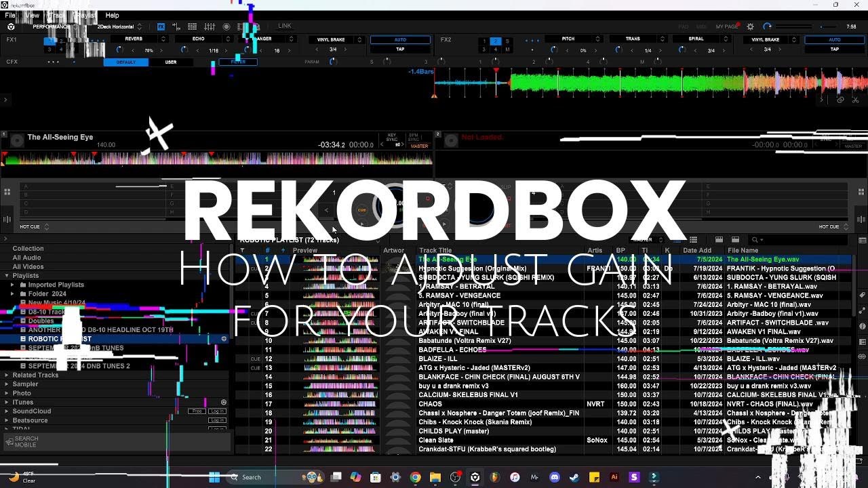Select the Collection tree item

click(28, 249)
